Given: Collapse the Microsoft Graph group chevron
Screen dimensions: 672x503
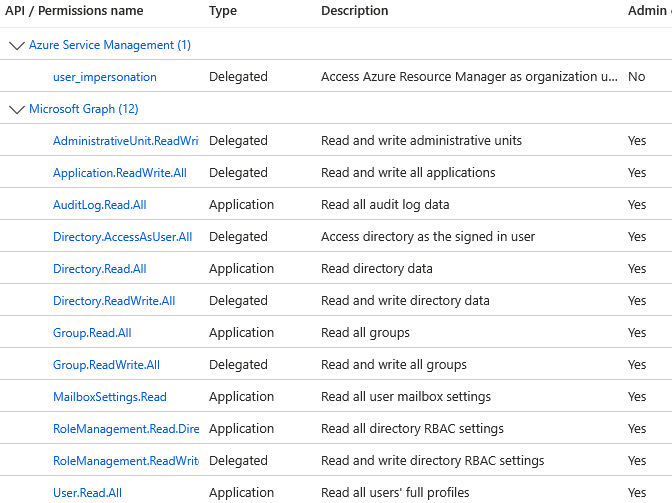Looking at the screenshot, I should (17, 110).
